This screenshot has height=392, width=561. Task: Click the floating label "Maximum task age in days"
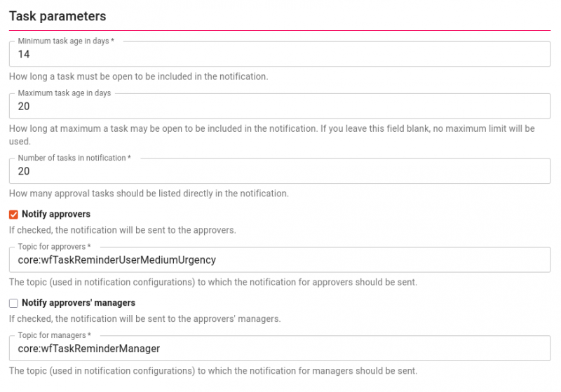tap(64, 93)
